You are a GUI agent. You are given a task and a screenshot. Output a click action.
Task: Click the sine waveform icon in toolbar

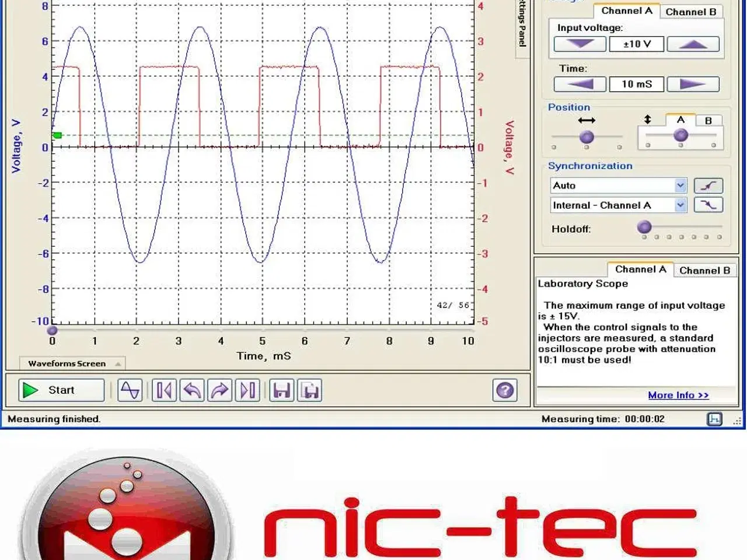[x=130, y=390]
